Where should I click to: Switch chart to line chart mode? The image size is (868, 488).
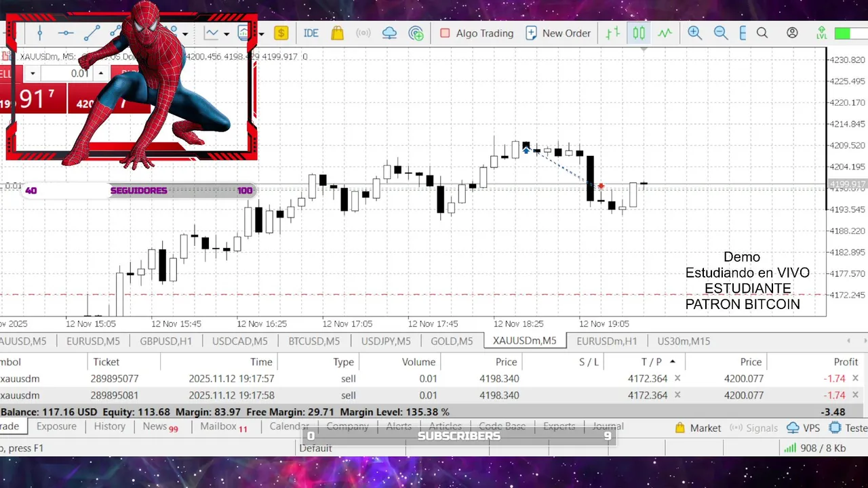(x=665, y=33)
